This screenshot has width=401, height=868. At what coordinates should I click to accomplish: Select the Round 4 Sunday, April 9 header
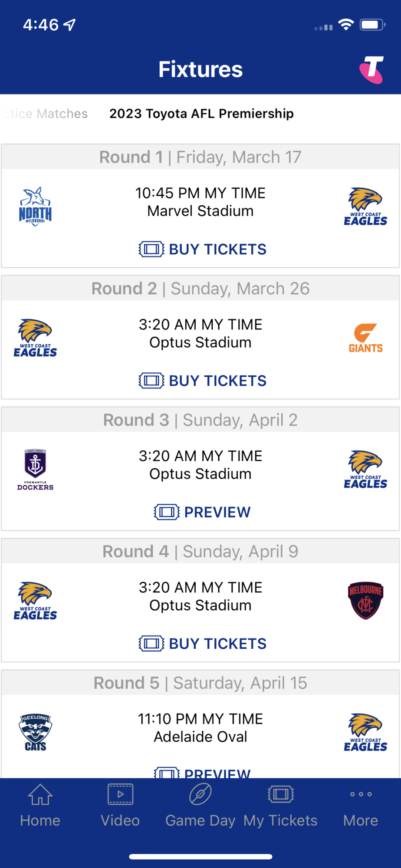click(200, 552)
